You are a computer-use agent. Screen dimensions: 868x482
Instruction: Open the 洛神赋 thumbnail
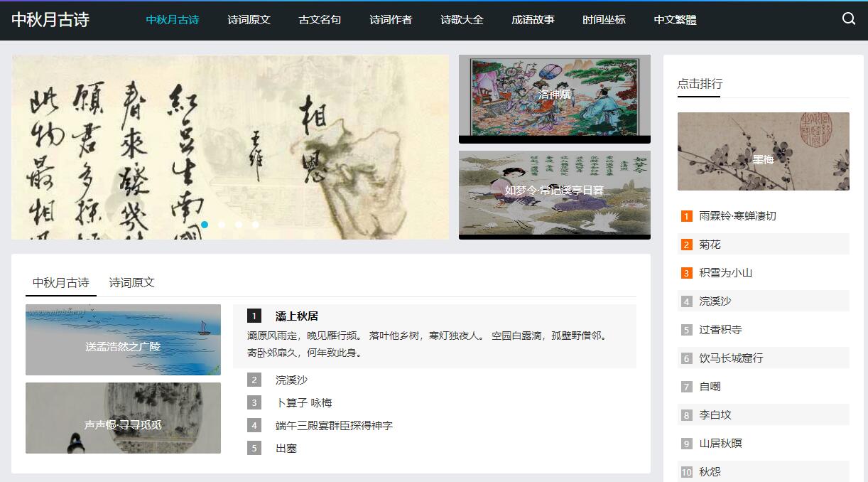pos(555,99)
